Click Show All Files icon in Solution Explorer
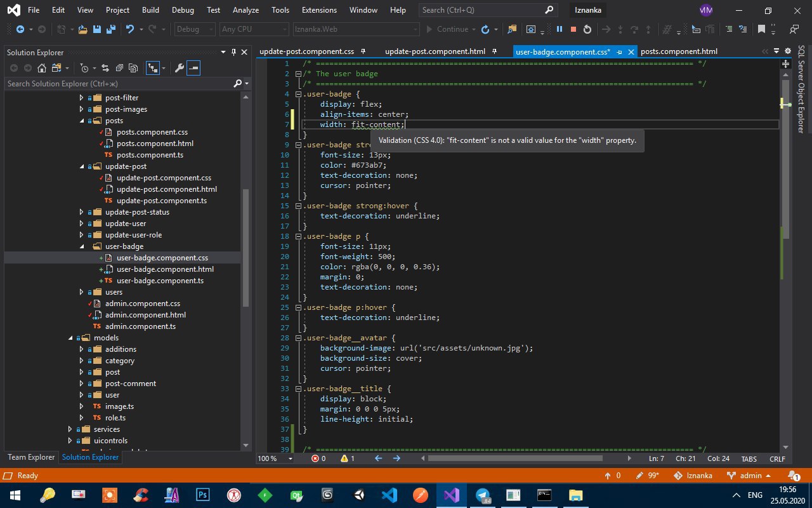Image resolution: width=812 pixels, height=508 pixels. tap(133, 68)
